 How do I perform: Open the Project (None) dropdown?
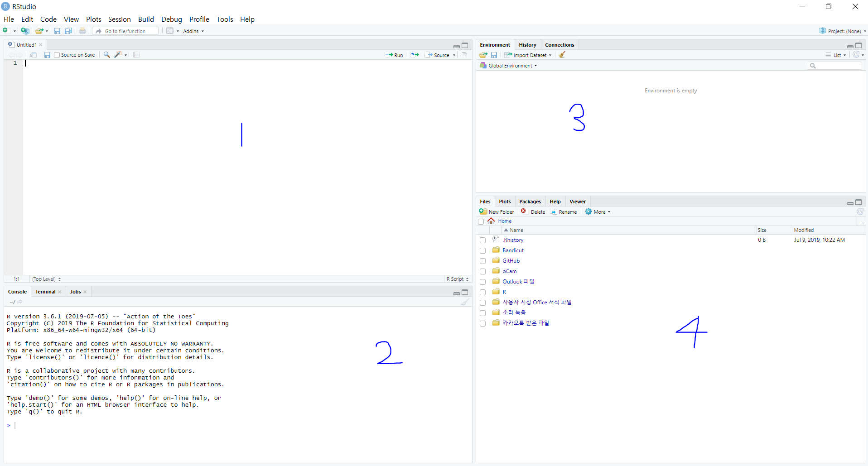(x=843, y=31)
